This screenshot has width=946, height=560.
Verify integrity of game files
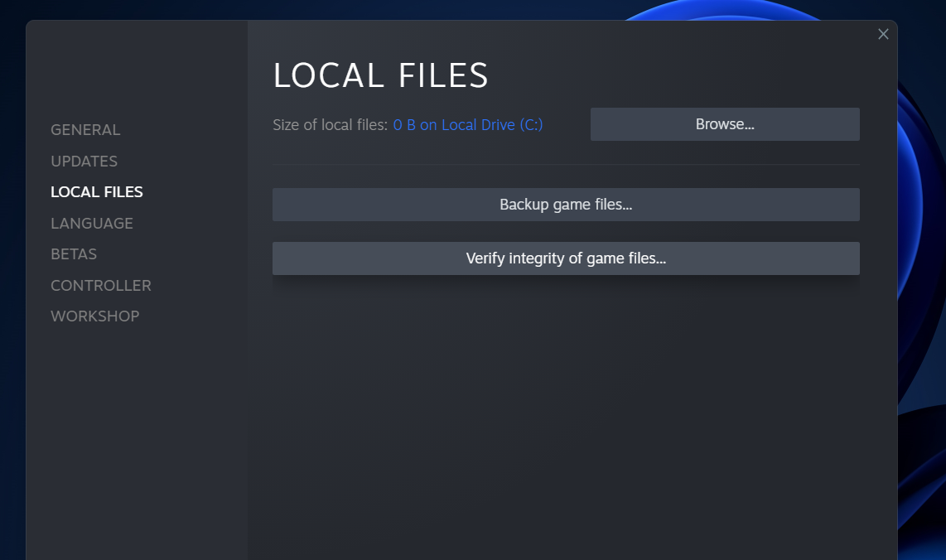pos(566,258)
